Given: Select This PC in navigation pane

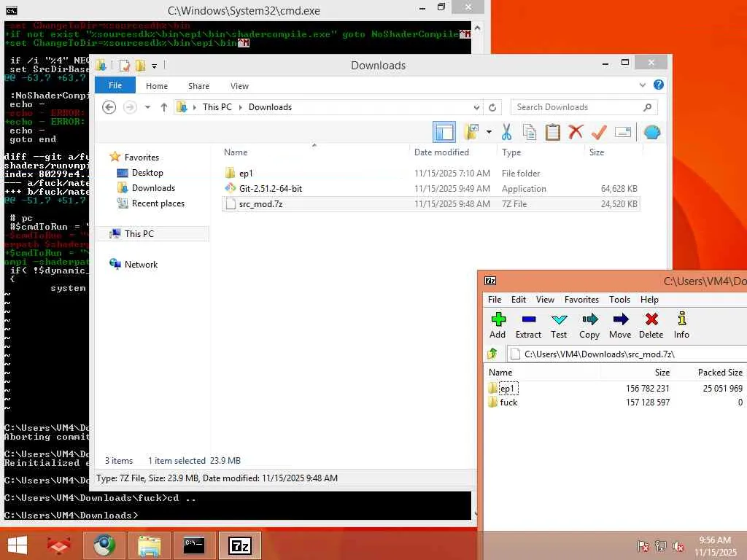Looking at the screenshot, I should click(x=152, y=234).
